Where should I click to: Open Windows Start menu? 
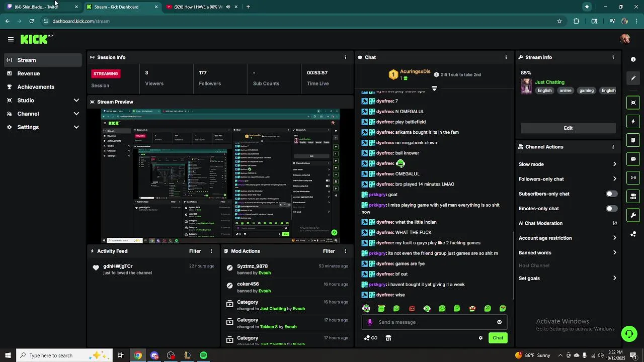tap(8, 355)
